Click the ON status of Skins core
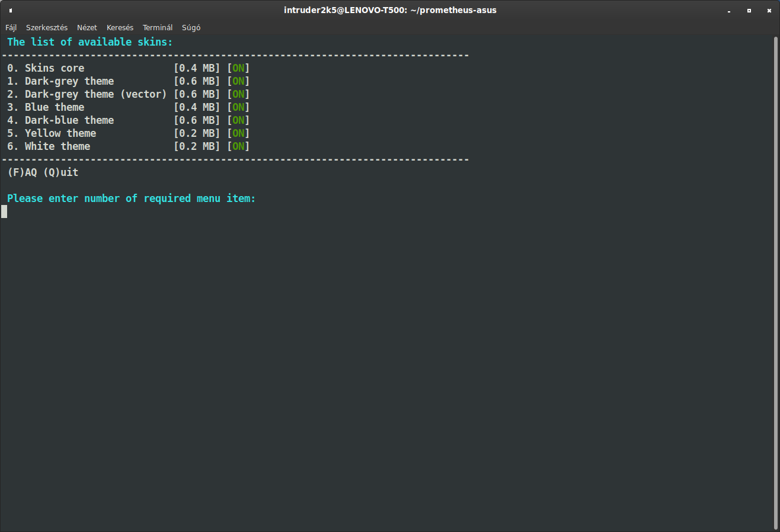This screenshot has height=532, width=780. pyautogui.click(x=238, y=68)
